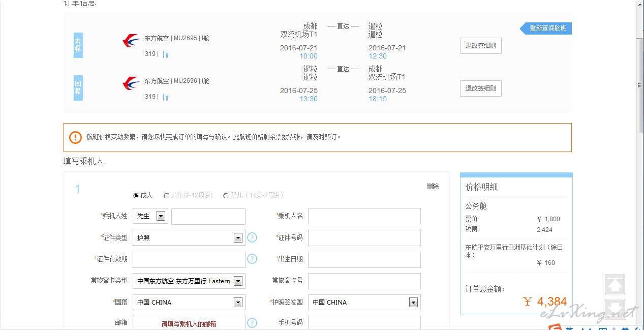This screenshot has width=644, height=330.
Task: Click the orange warning icon in the price notice
Action: 75,137
